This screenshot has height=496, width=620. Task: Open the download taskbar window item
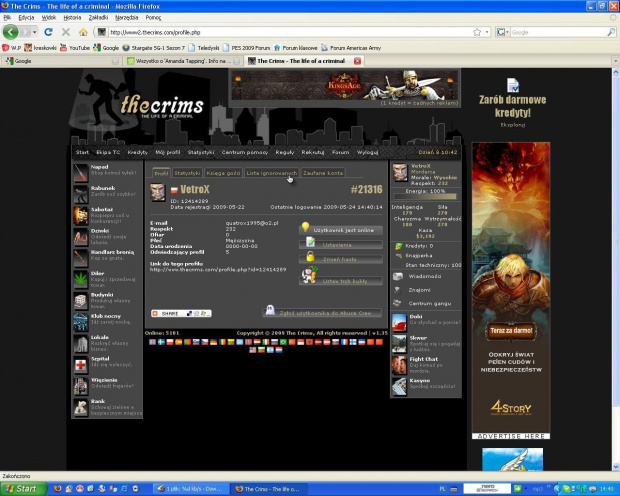pos(190,489)
